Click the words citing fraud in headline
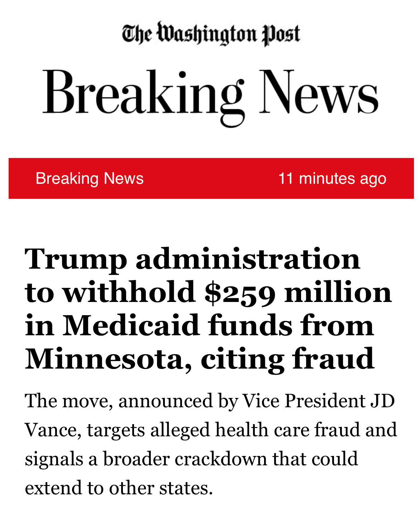The height and width of the screenshot is (509, 420). coord(287,359)
